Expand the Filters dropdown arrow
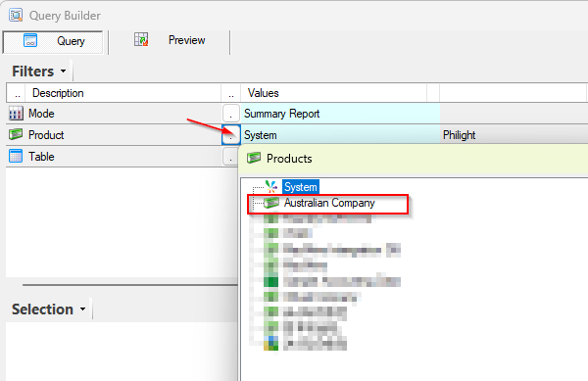588x381 pixels. coord(63,71)
